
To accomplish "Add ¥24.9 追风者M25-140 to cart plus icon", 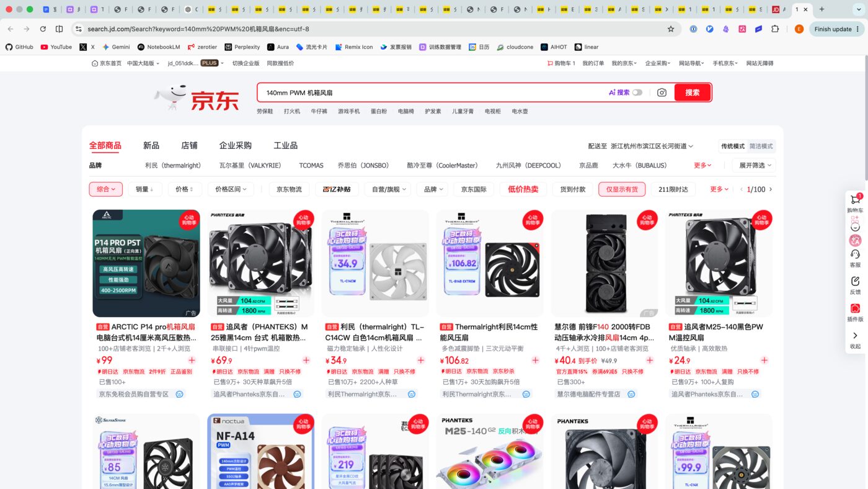I will click(764, 361).
